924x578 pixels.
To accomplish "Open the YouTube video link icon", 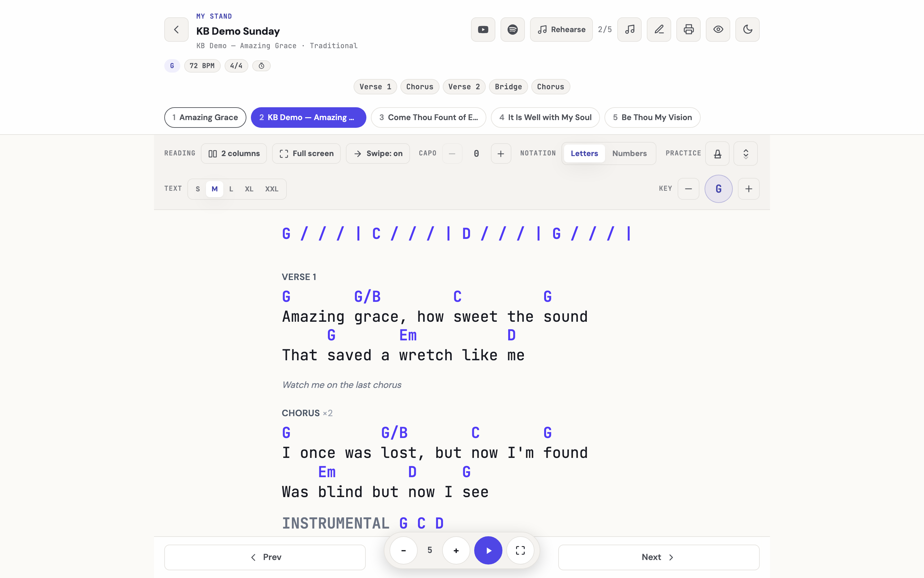I will pos(483,30).
